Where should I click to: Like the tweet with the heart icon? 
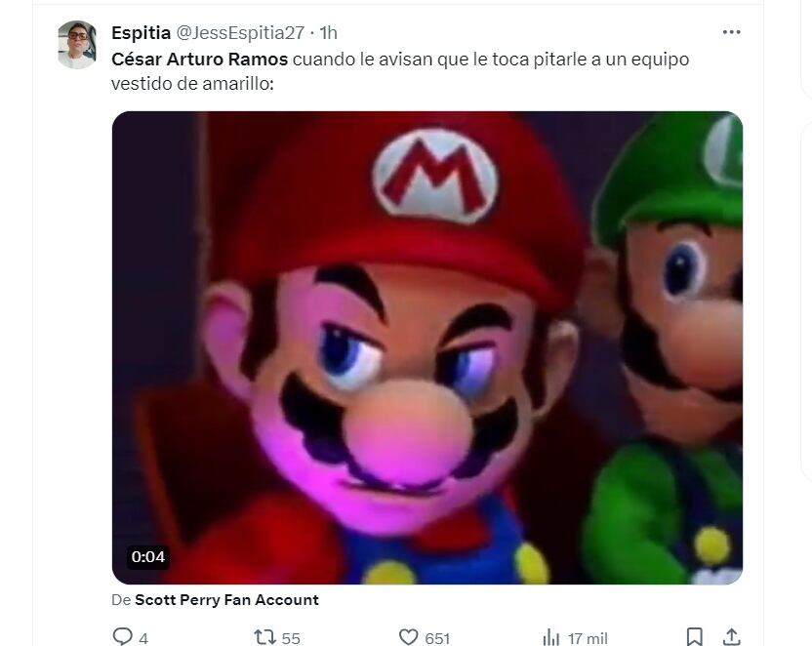tap(408, 637)
